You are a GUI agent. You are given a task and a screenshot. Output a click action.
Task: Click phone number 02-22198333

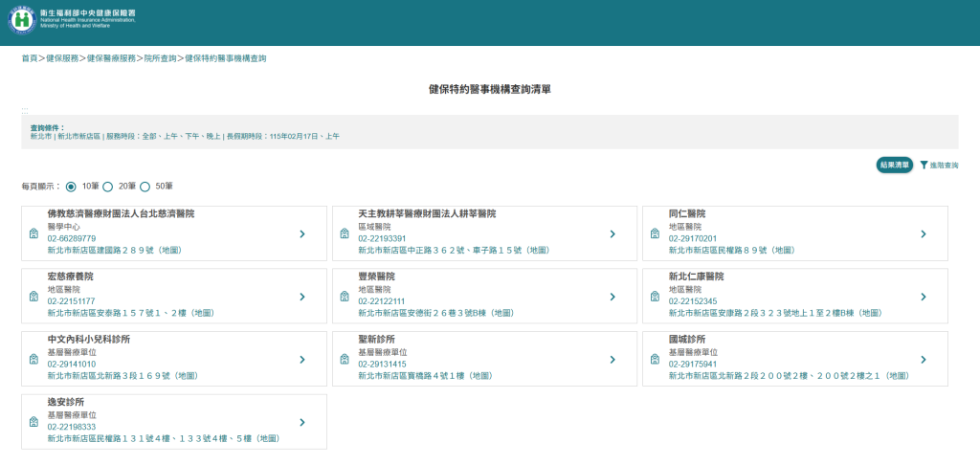[71, 427]
